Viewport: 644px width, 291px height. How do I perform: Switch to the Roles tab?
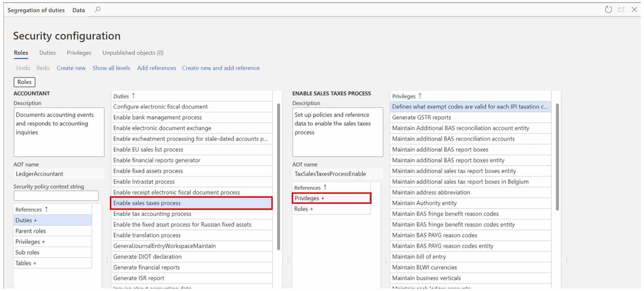click(21, 53)
